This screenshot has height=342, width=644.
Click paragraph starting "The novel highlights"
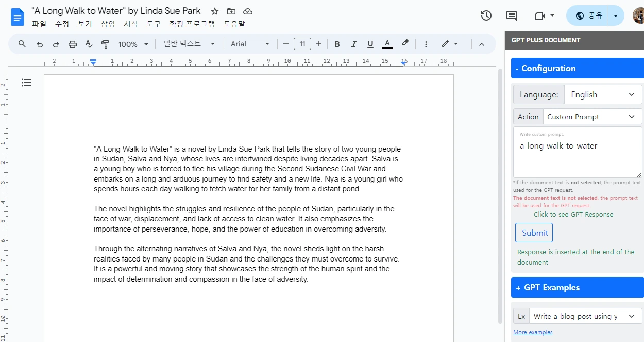(244, 219)
